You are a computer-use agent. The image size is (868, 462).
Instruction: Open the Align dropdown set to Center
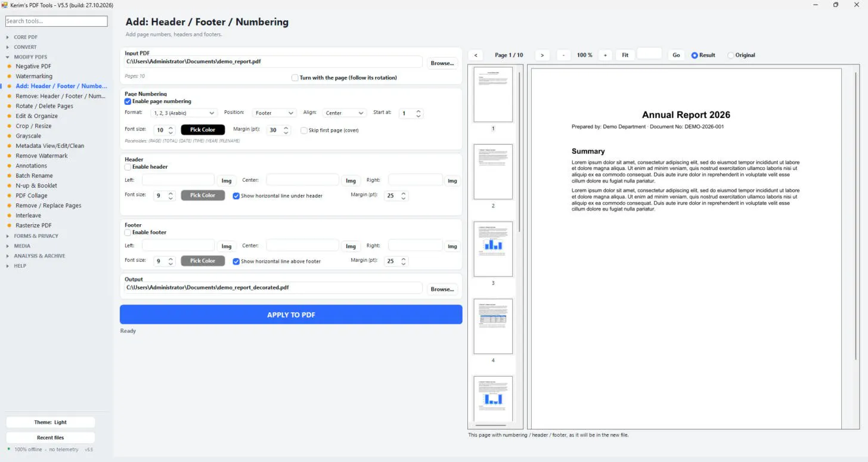[345, 113]
